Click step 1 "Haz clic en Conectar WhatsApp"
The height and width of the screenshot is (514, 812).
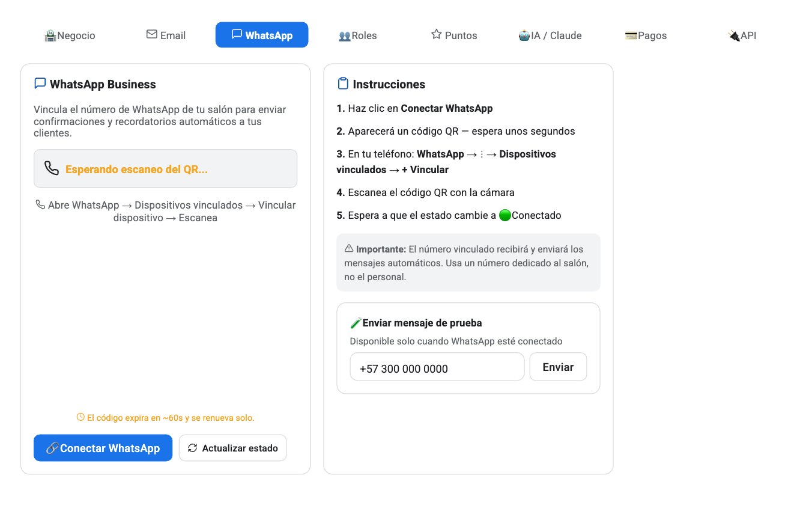tap(415, 108)
